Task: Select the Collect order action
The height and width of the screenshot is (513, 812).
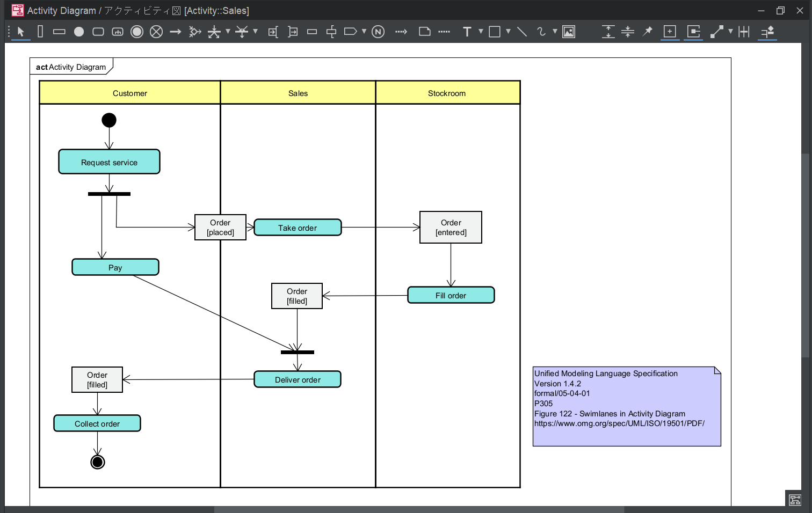Action: click(x=97, y=423)
